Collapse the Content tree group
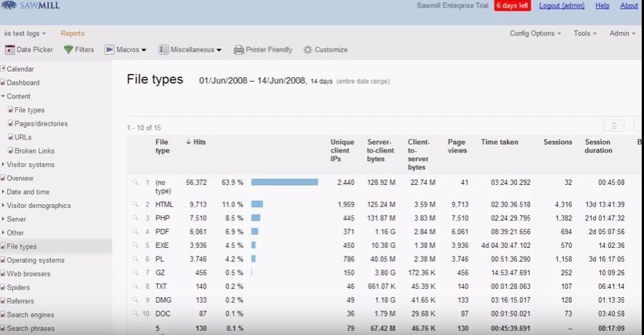This screenshot has height=335, width=644. tap(18, 96)
